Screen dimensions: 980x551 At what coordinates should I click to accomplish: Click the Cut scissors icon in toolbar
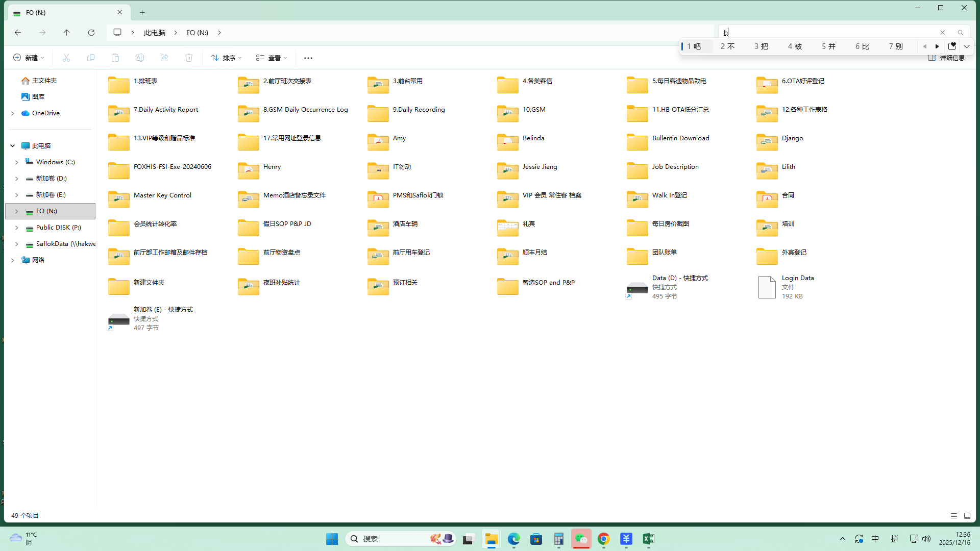coord(66,58)
